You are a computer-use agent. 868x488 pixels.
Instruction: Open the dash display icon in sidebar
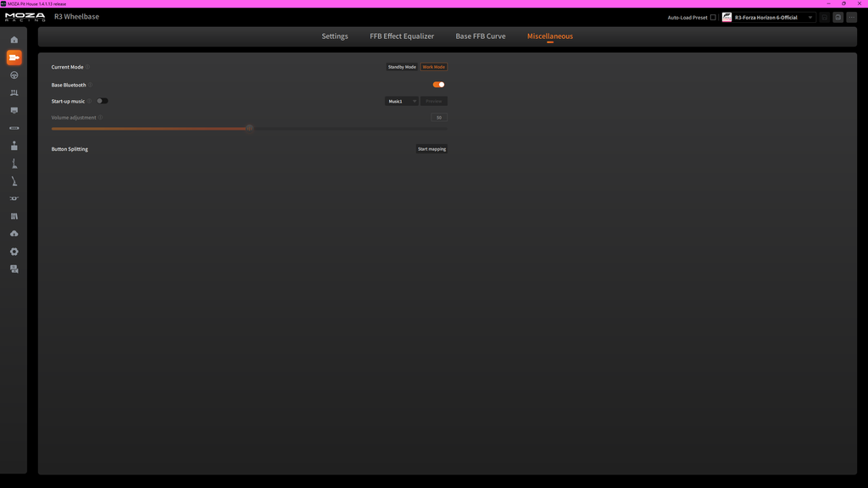coord(14,111)
